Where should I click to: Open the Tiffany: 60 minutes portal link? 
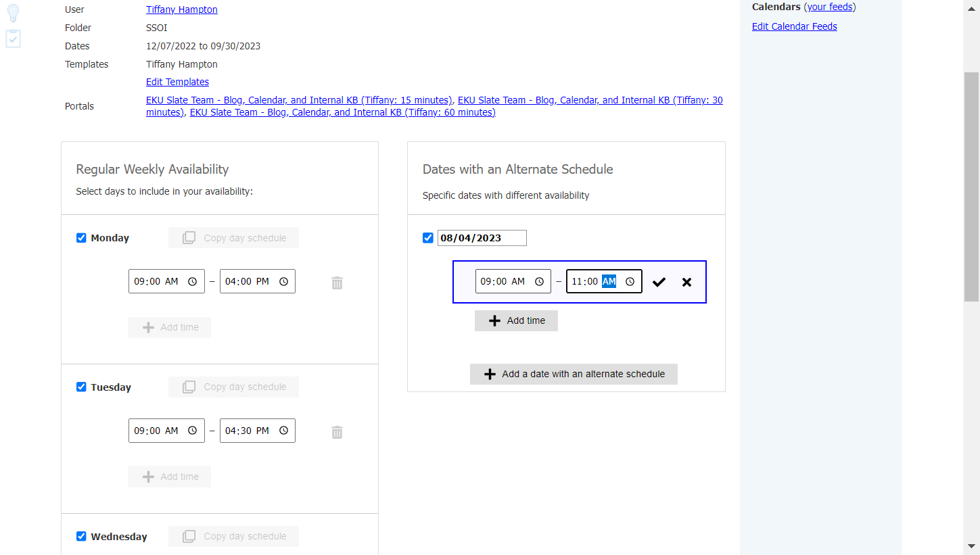pyautogui.click(x=343, y=112)
